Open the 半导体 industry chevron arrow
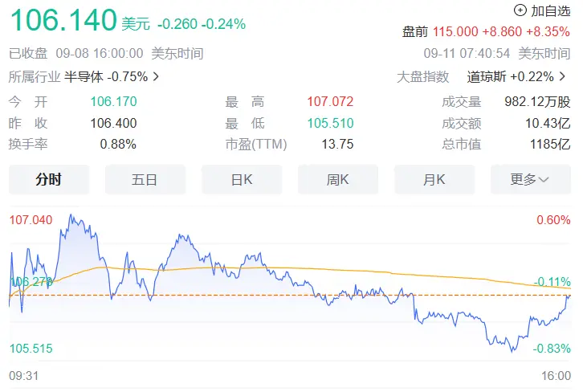Screen dimensions: 583x392 coord(156,76)
